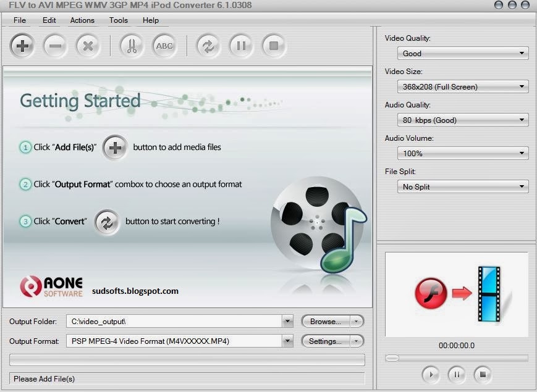
Task: Open the File menu
Action: 20,20
